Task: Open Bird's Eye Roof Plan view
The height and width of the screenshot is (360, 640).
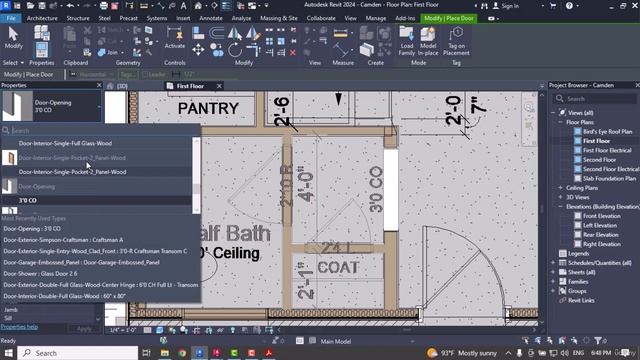Action: [607, 131]
